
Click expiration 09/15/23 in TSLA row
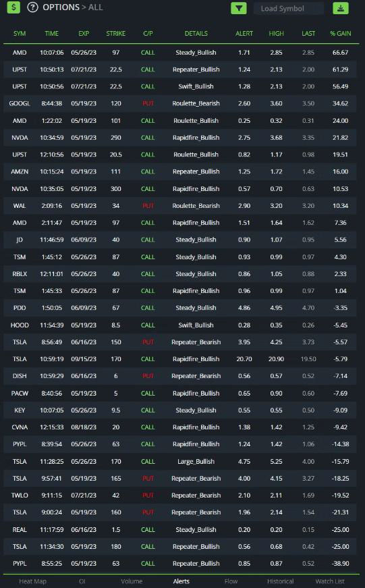pyautogui.click(x=84, y=359)
